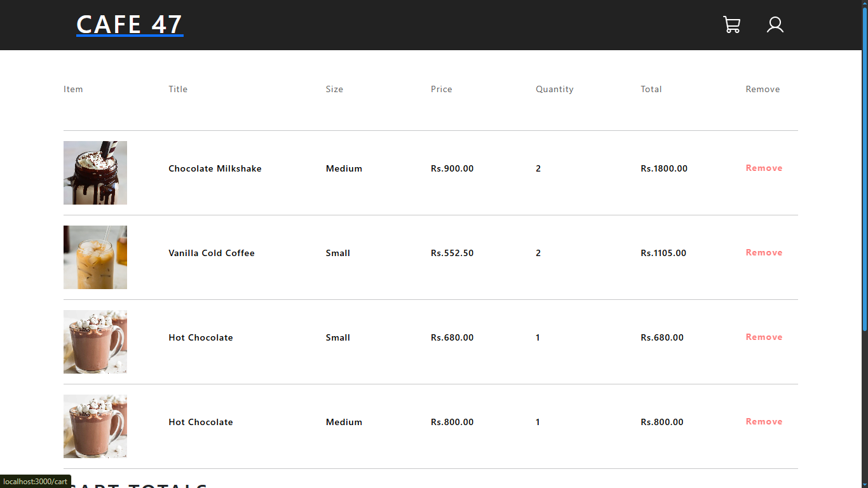Click the Rs.800.00 total value
Image resolution: width=868 pixels, height=488 pixels.
pyautogui.click(x=662, y=422)
